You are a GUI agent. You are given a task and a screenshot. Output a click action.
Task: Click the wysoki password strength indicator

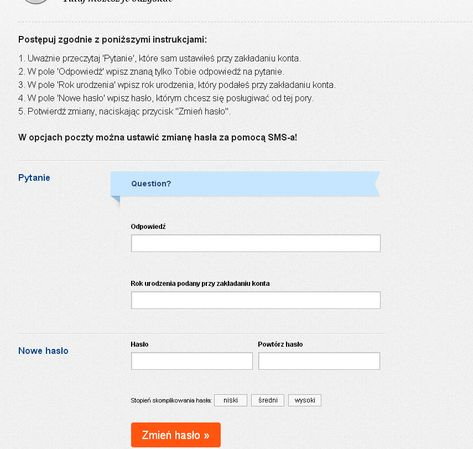(305, 400)
